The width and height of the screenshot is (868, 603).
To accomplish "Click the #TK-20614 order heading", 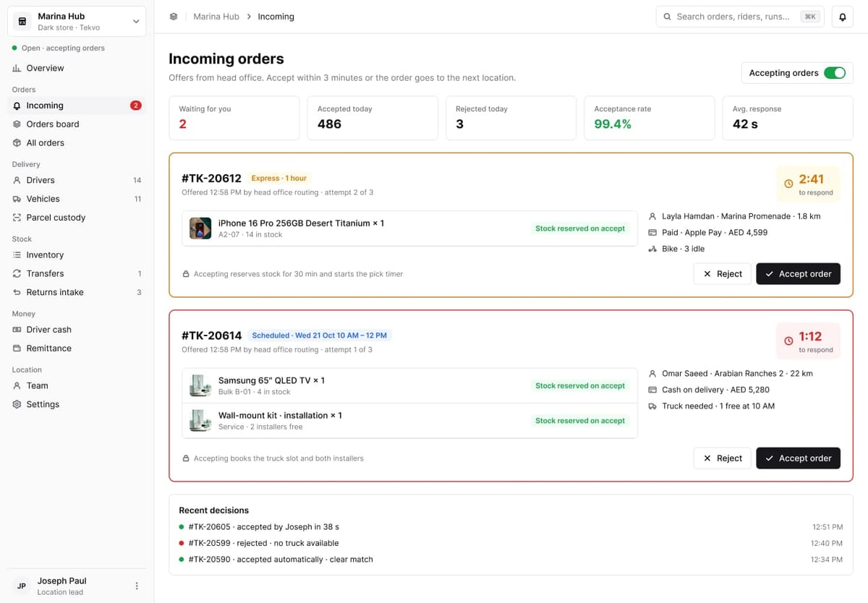I will tap(211, 335).
